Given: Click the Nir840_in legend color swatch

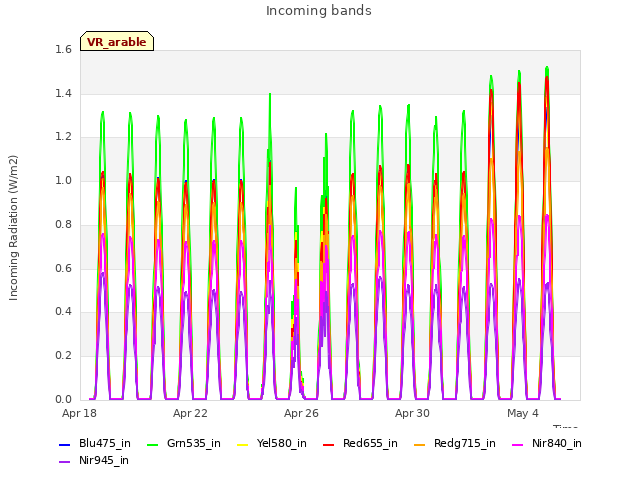Looking at the screenshot, I should (518, 444).
